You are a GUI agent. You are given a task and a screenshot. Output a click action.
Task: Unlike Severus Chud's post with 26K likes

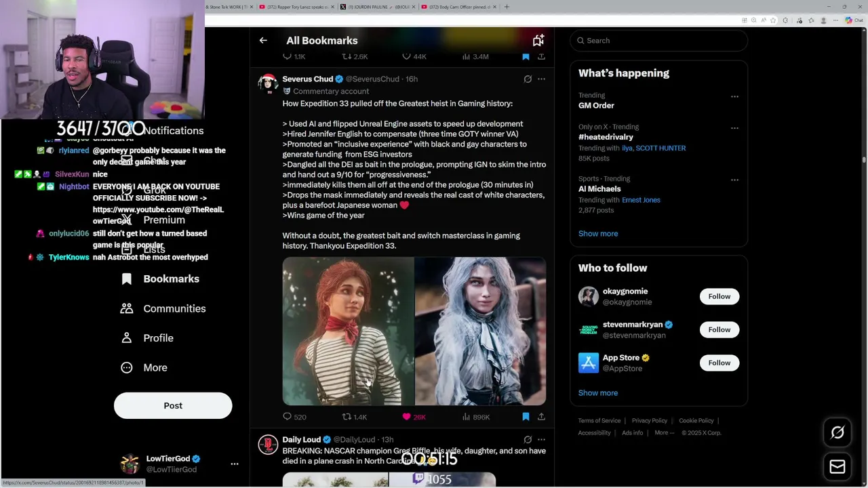coord(414,417)
